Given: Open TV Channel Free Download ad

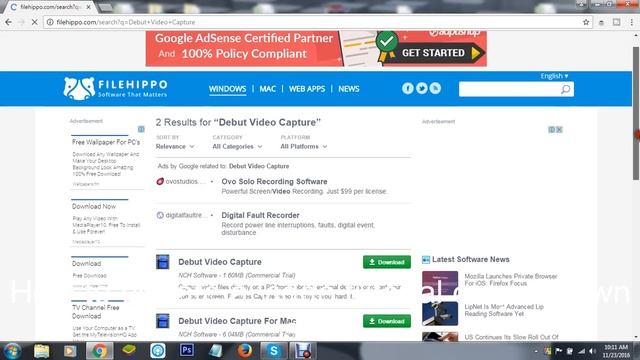Looking at the screenshot, I should [x=96, y=312].
